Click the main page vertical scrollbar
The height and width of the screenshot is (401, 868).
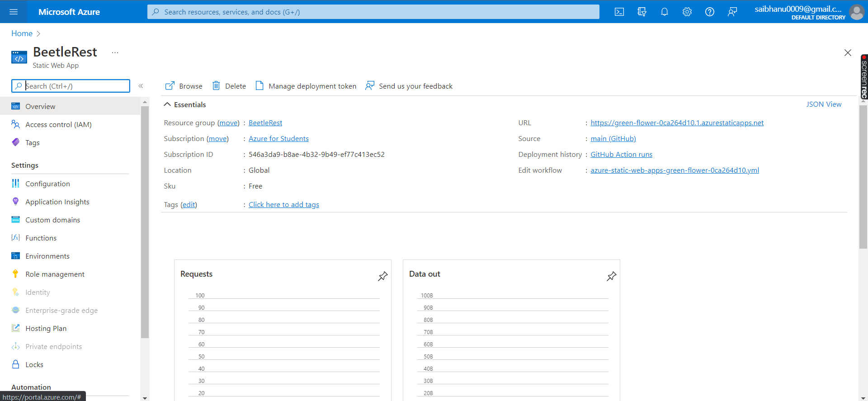pos(863,176)
